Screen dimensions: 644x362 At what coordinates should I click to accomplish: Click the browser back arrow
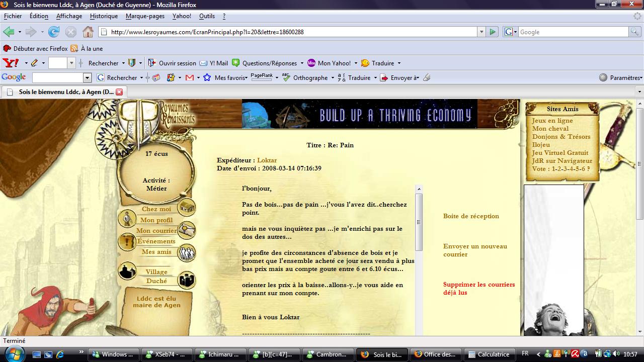[9, 32]
